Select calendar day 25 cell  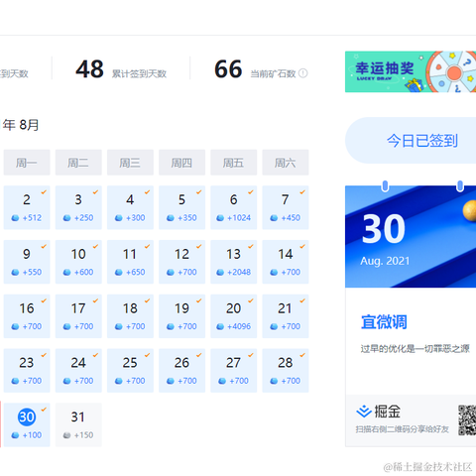130,370
